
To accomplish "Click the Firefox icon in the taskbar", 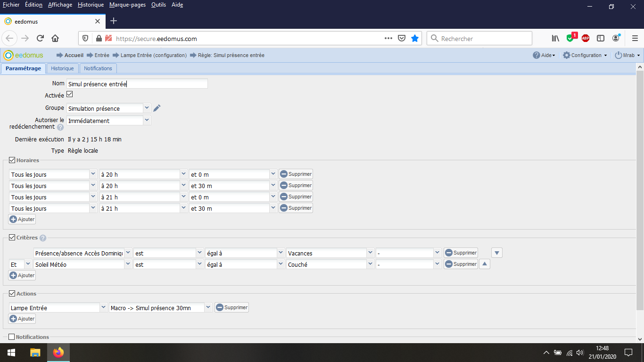I will (58, 353).
